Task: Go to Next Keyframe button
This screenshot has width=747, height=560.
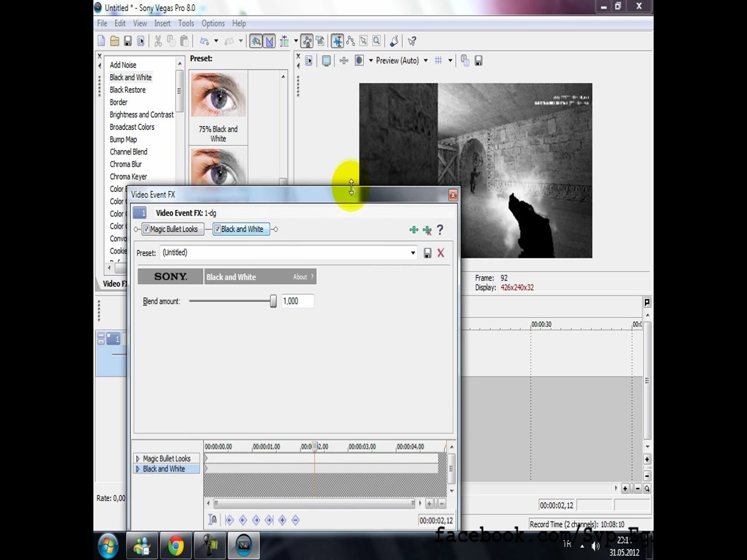Action: click(x=256, y=520)
